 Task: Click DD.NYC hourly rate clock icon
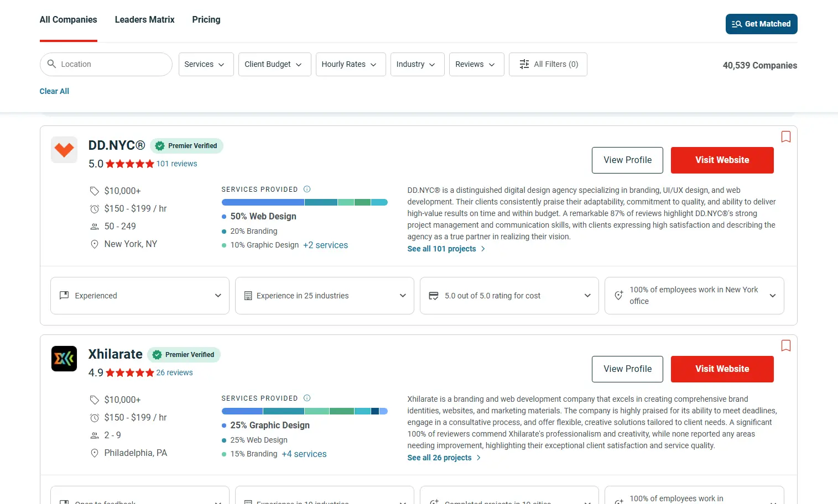point(95,209)
